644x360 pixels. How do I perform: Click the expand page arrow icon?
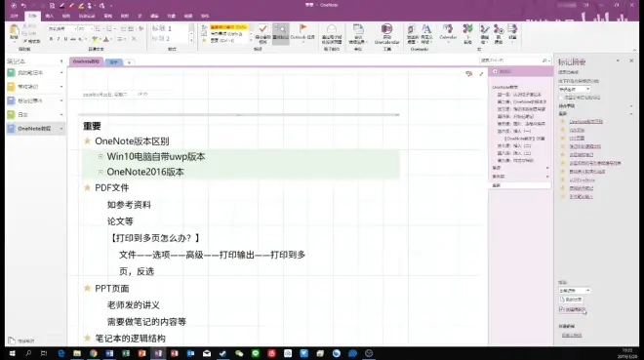(x=481, y=74)
